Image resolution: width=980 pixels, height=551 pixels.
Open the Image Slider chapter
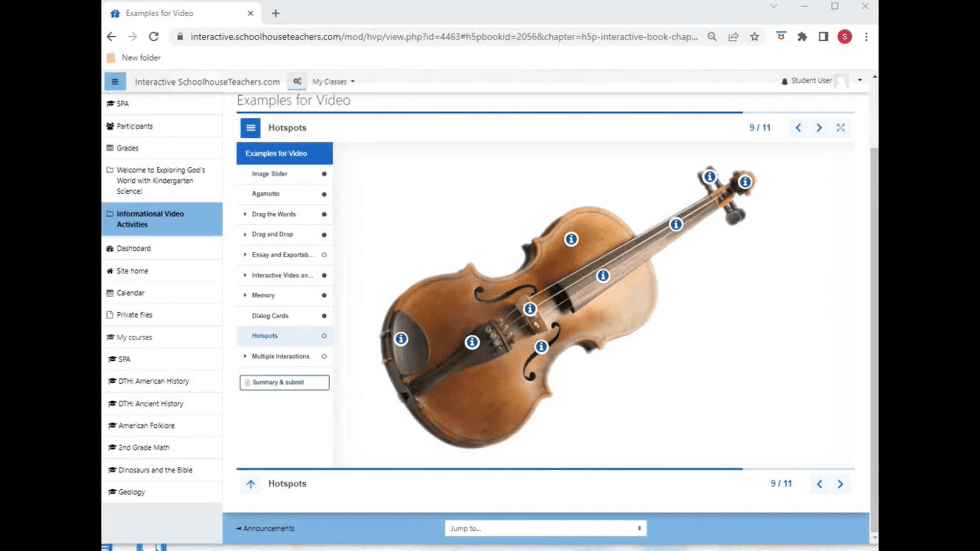pos(284,174)
